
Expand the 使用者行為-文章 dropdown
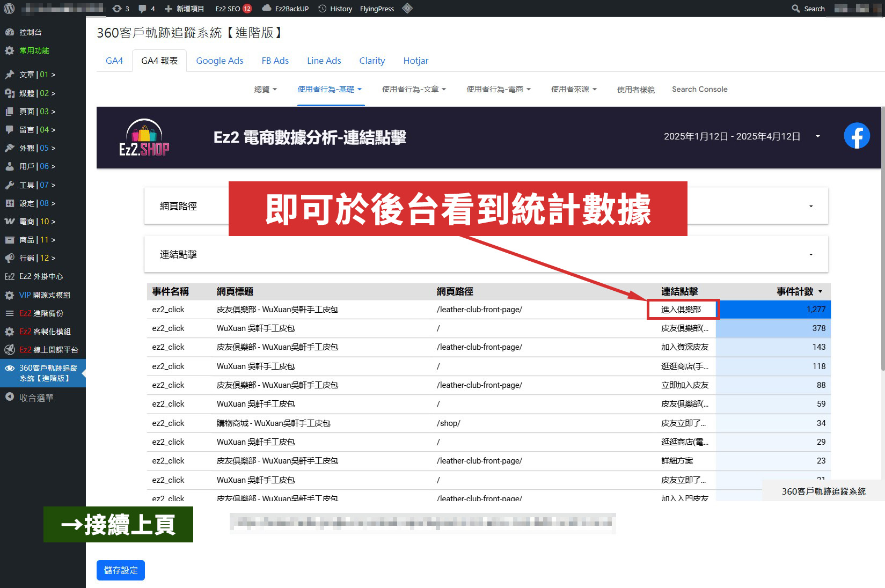(x=414, y=89)
